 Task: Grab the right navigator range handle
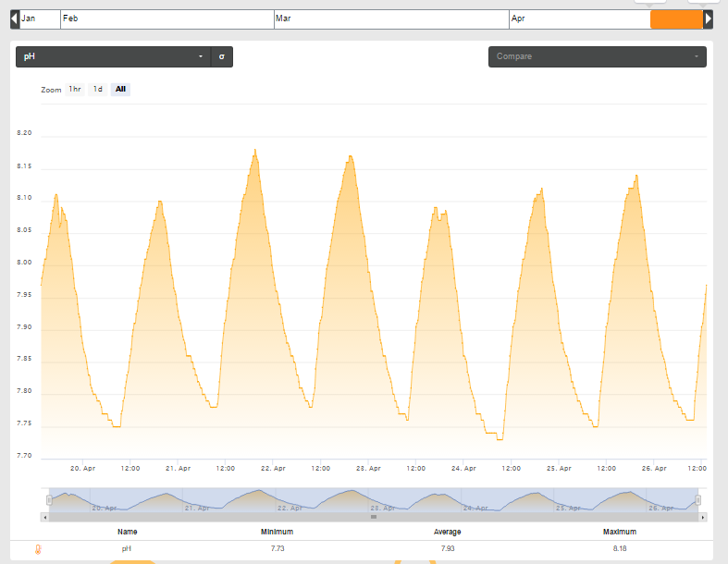(697, 500)
